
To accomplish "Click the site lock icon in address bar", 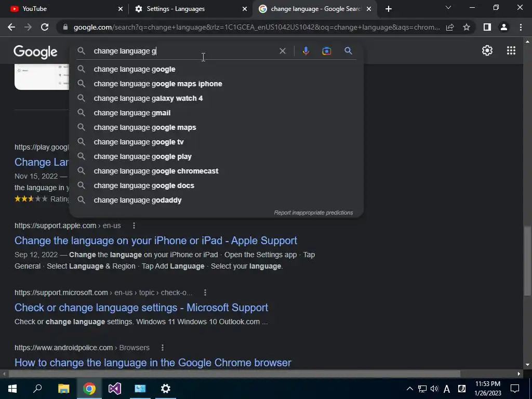I will (65, 27).
